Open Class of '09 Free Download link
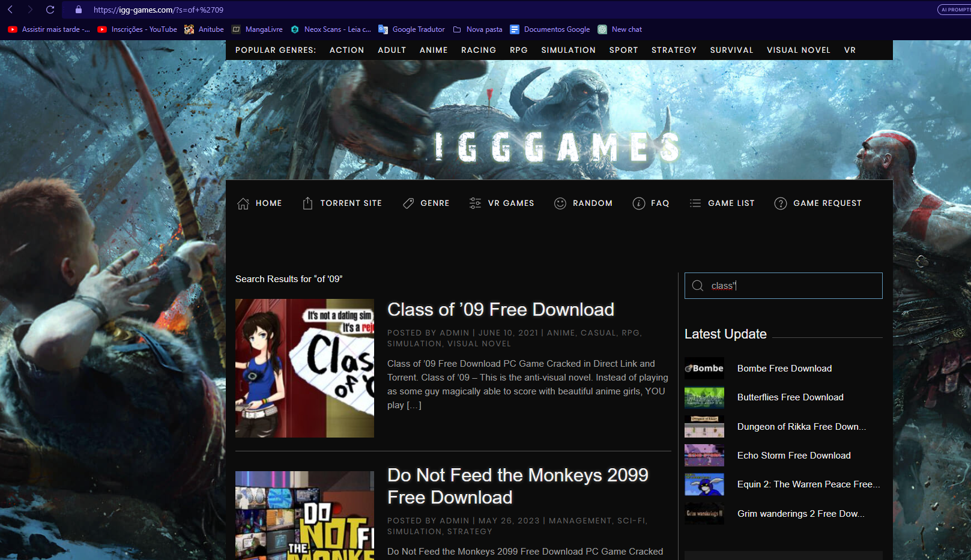 (x=501, y=309)
